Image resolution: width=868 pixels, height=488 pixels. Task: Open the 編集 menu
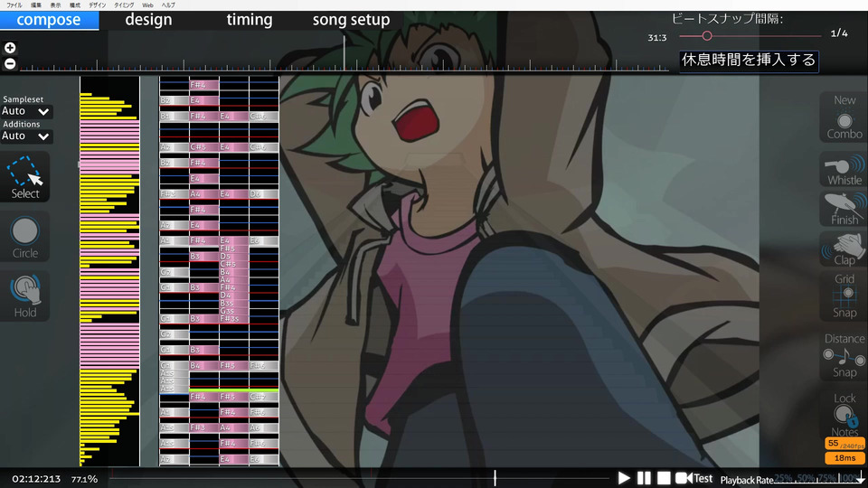point(36,5)
